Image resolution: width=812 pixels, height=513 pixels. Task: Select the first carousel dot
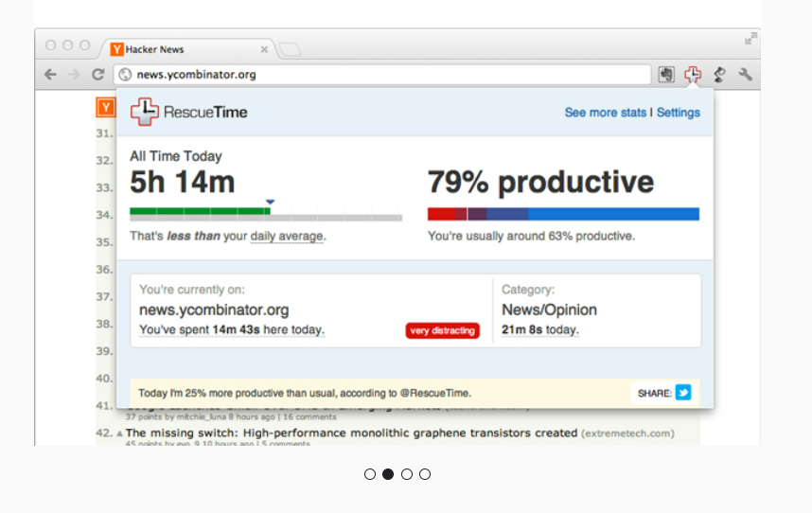(370, 474)
